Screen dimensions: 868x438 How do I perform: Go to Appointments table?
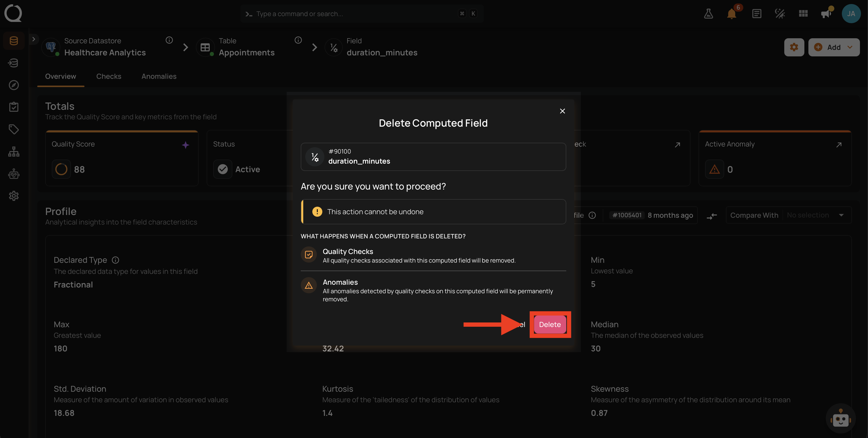pyautogui.click(x=247, y=53)
